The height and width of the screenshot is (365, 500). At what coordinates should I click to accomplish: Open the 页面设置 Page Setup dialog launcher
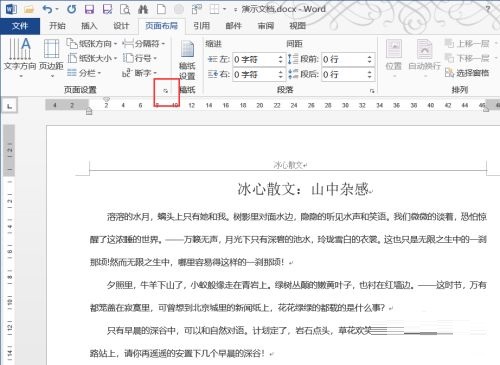(166, 91)
